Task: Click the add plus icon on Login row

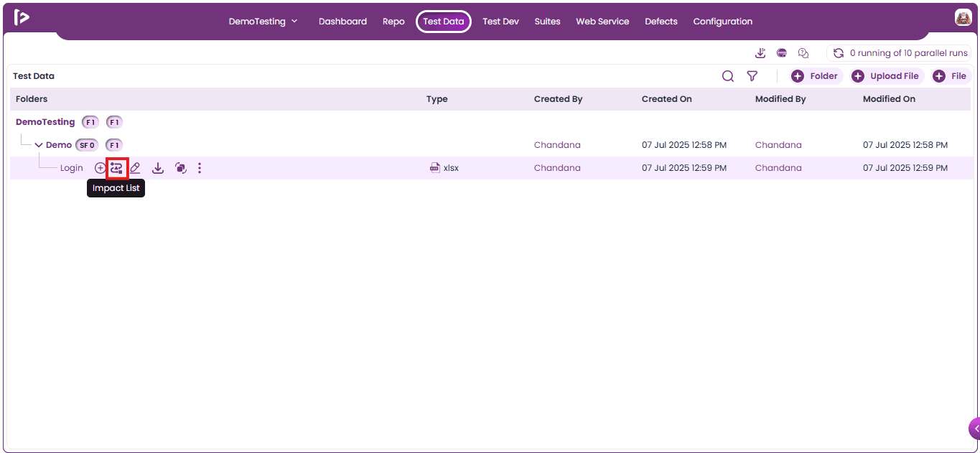Action: click(x=100, y=168)
